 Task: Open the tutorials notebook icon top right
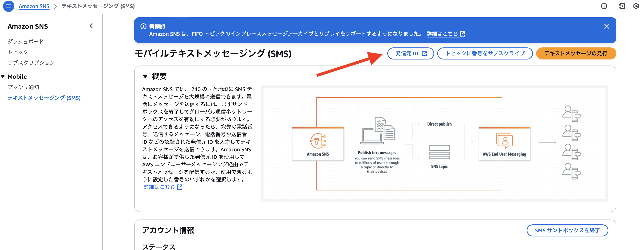tap(622, 6)
